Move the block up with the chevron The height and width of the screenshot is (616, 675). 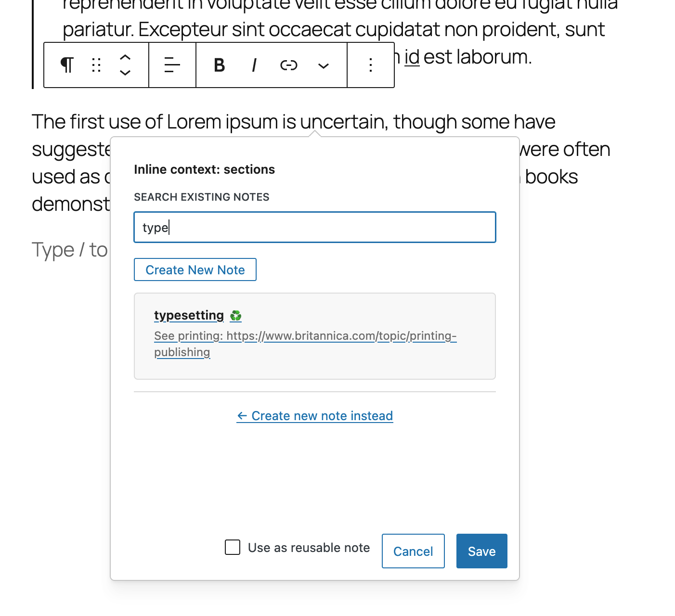coord(125,58)
